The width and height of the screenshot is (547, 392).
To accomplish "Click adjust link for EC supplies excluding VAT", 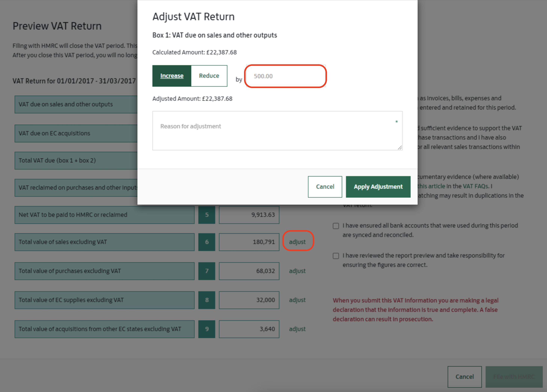I will 297,300.
